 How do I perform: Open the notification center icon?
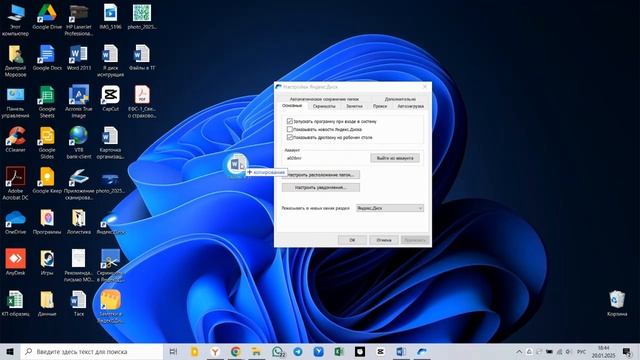click(627, 351)
